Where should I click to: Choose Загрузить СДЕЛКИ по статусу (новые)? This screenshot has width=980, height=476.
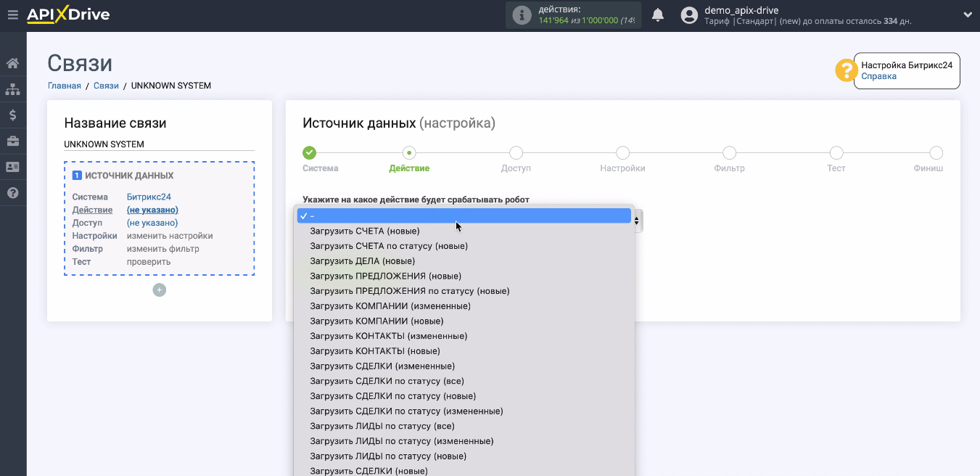coord(464,396)
